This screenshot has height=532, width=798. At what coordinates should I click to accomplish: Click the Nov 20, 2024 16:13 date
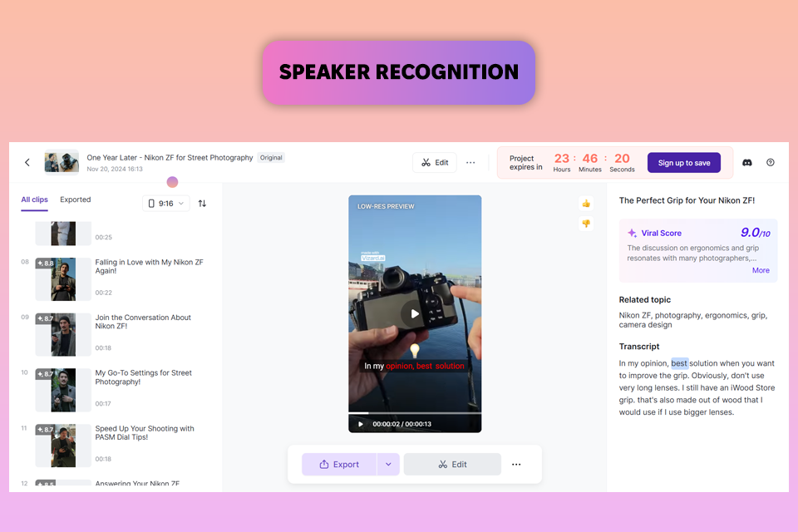(115, 169)
